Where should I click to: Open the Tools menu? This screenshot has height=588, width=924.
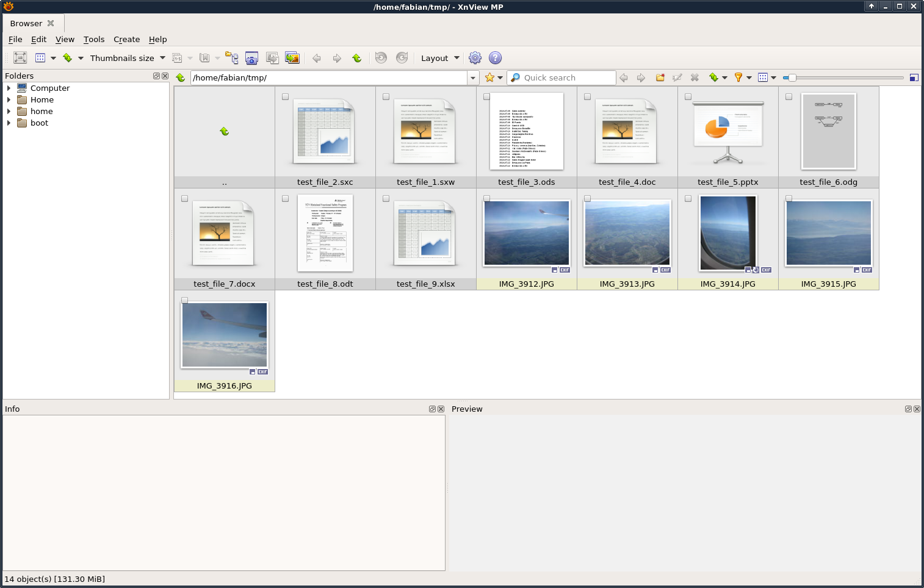coord(94,40)
